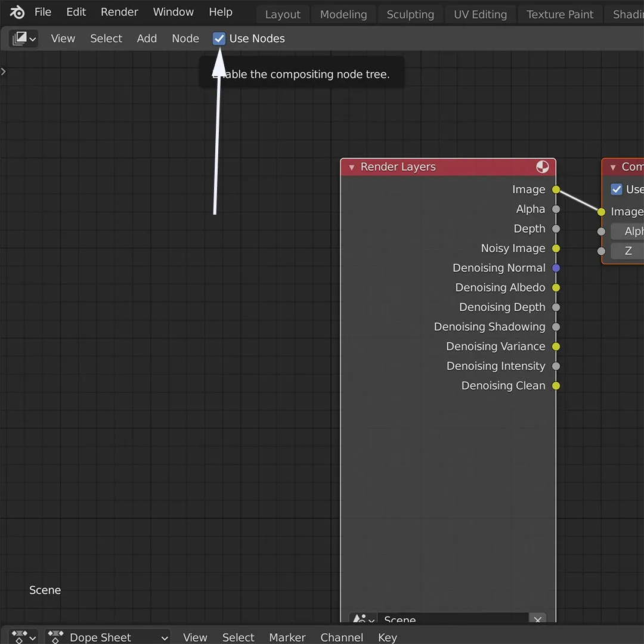
Task: Click the Noisy Image output socket
Action: [556, 249]
